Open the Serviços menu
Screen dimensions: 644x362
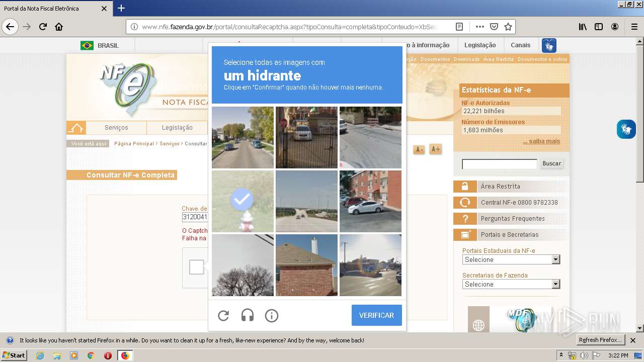click(x=116, y=128)
